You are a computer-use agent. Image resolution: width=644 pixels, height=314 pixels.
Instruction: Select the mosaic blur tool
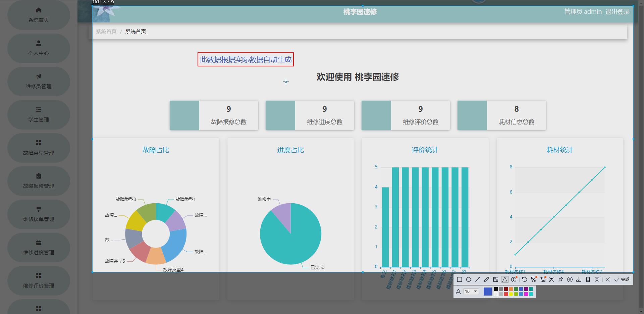(496, 279)
